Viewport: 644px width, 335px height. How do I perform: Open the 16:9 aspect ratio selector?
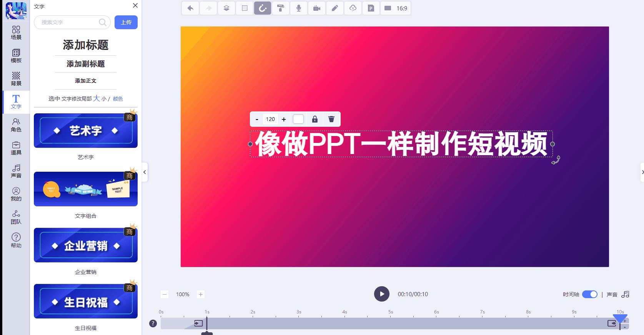click(396, 8)
